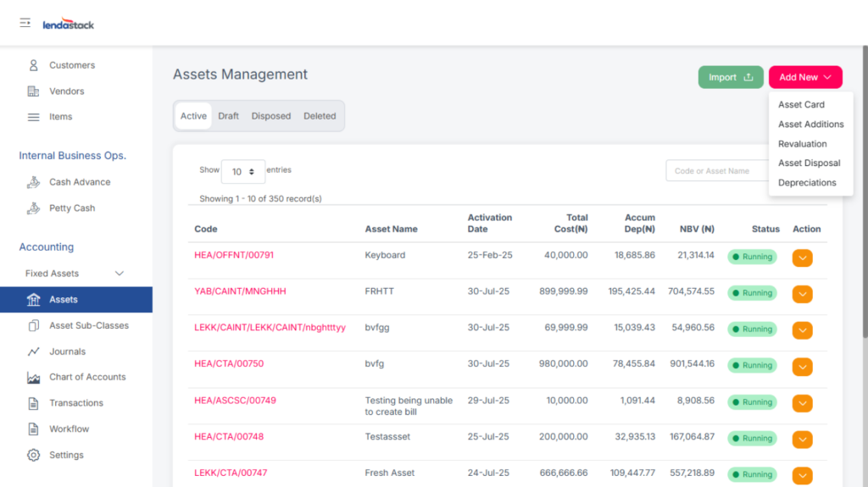Click the green Import button
The height and width of the screenshot is (487, 868).
(x=730, y=77)
